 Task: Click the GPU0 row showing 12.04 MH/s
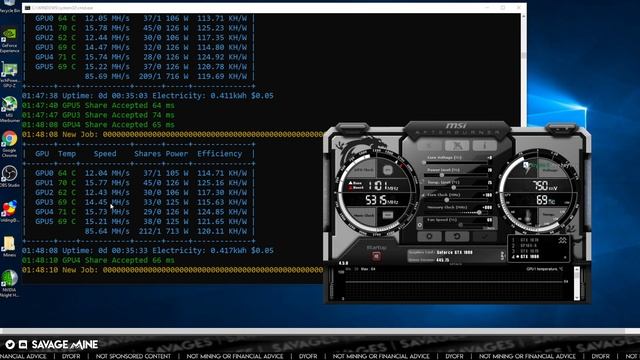pos(141,173)
